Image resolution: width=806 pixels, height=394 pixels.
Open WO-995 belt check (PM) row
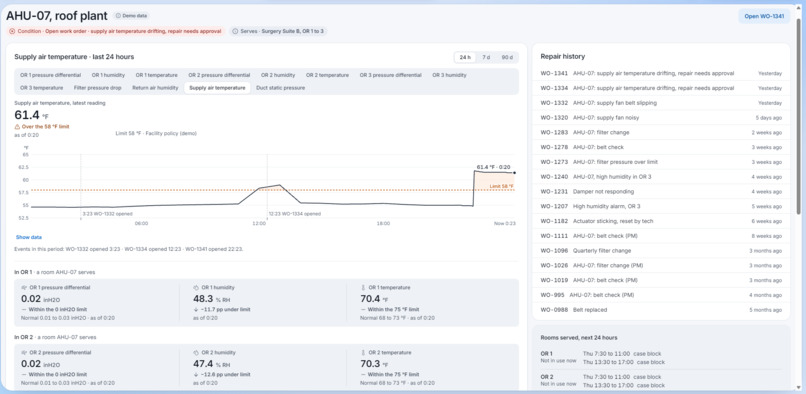coord(661,295)
